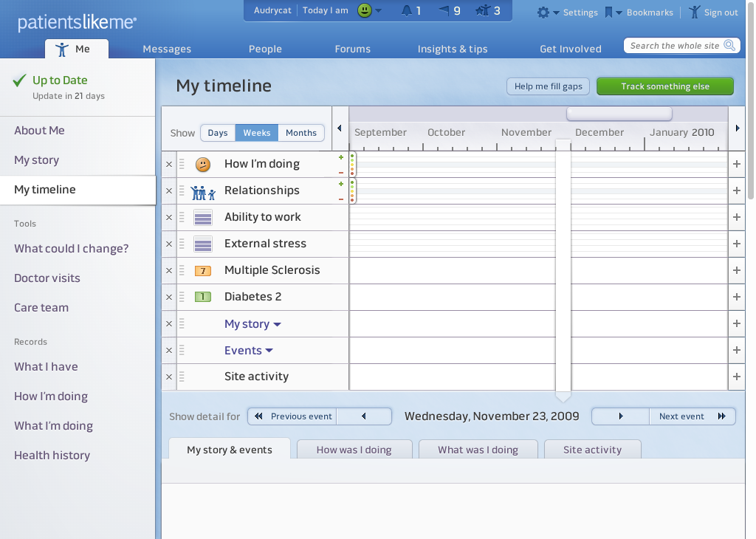Click Track something else button

[x=665, y=86]
